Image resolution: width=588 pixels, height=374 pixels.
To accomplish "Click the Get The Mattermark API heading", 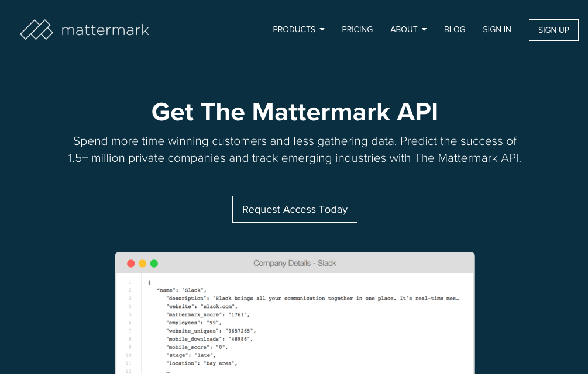I will coord(294,112).
